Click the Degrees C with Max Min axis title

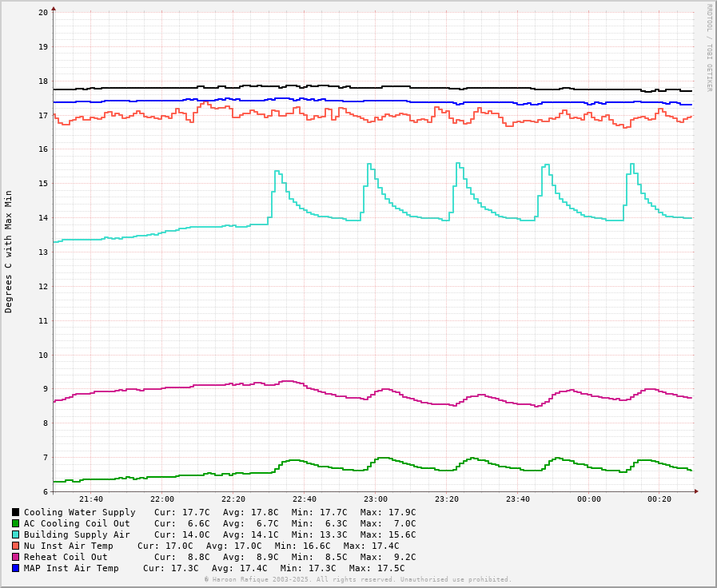[x=9, y=251]
